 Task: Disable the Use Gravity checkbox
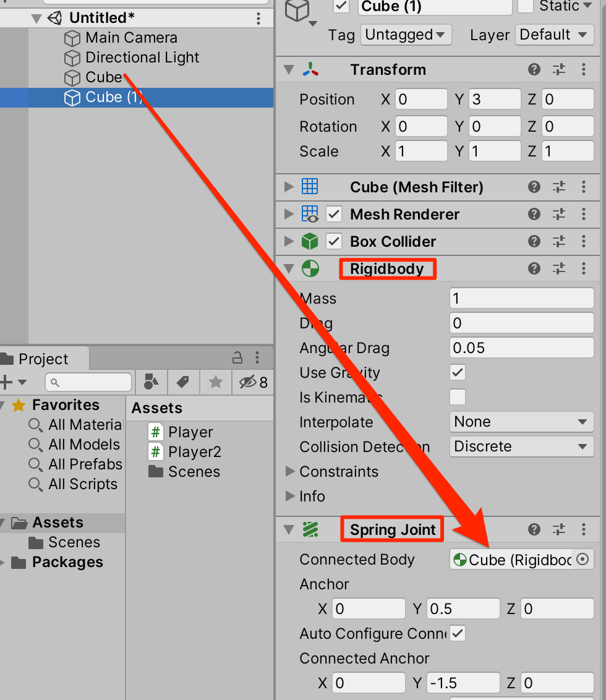click(456, 372)
